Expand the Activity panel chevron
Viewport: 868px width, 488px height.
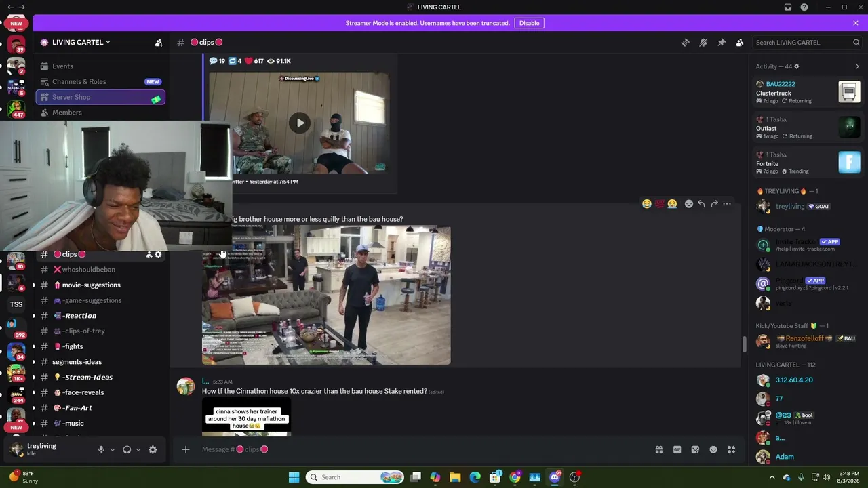[857, 66]
